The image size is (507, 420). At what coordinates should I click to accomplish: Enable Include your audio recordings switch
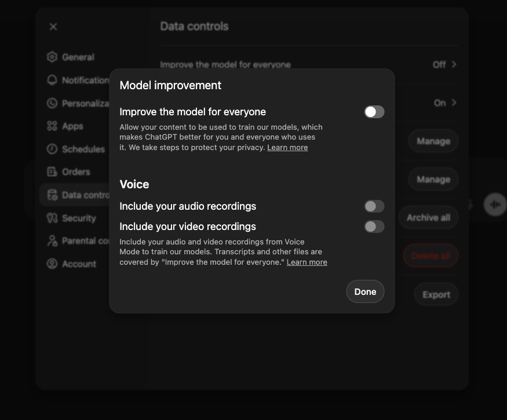[x=374, y=206]
